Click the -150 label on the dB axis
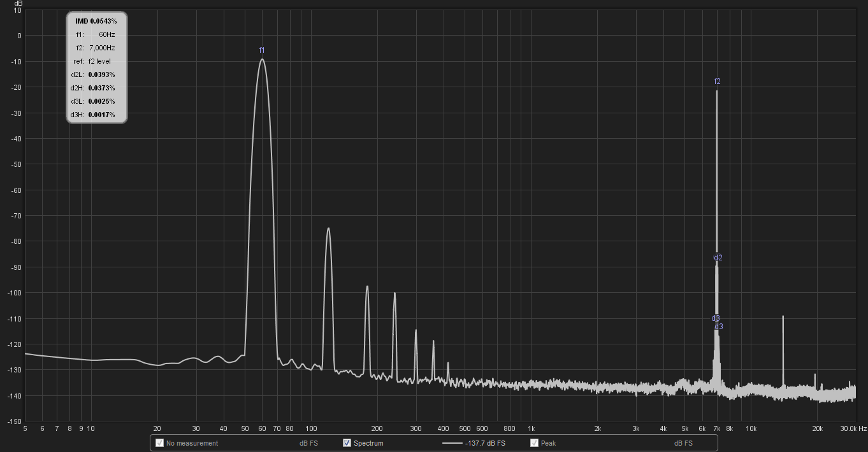The image size is (868, 452). point(14,421)
